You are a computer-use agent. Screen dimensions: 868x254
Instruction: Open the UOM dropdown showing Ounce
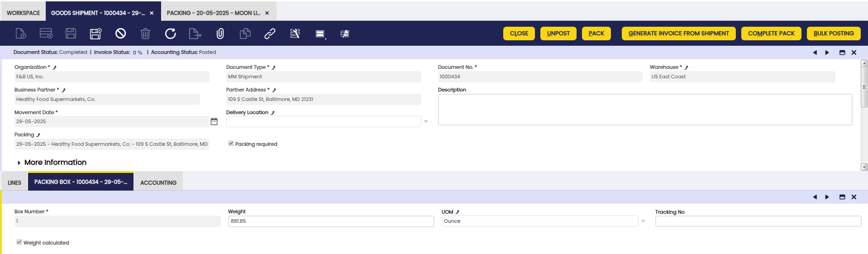click(x=643, y=221)
